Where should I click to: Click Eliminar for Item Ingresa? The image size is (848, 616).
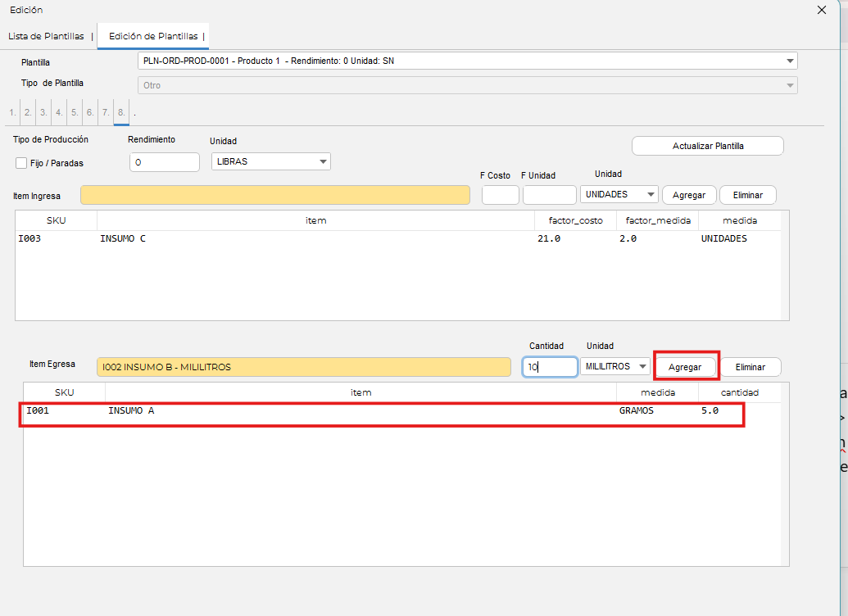coord(747,195)
